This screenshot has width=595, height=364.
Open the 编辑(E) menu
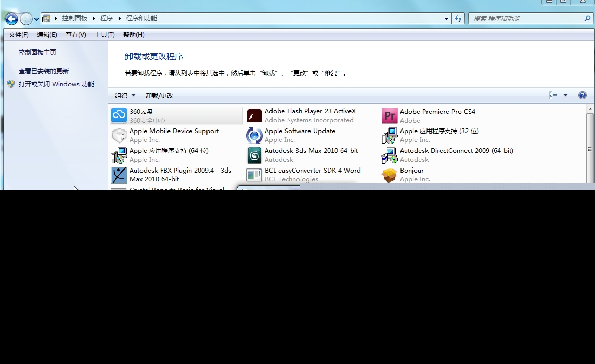point(47,34)
